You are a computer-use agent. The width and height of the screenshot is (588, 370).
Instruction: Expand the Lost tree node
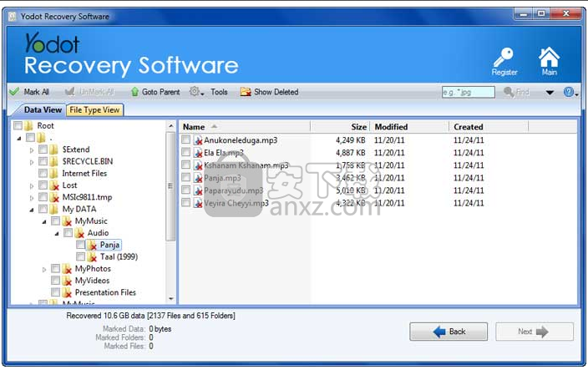pos(32,186)
